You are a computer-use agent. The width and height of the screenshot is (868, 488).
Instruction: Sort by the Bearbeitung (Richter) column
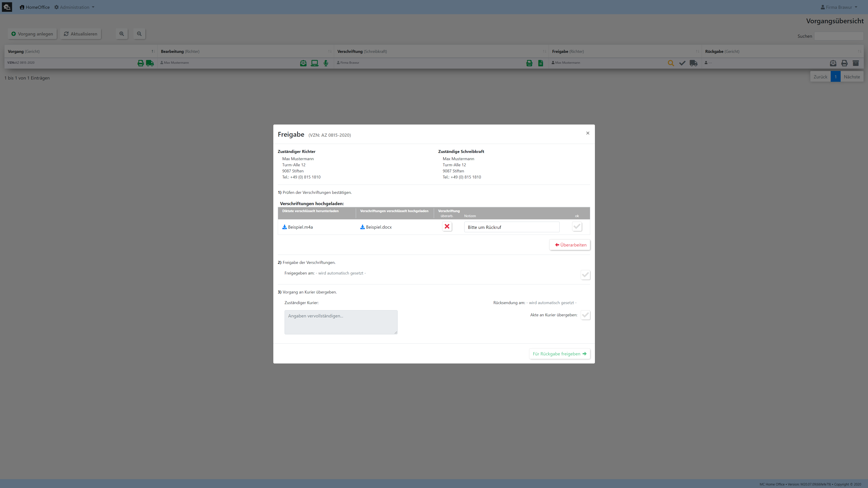(246, 52)
